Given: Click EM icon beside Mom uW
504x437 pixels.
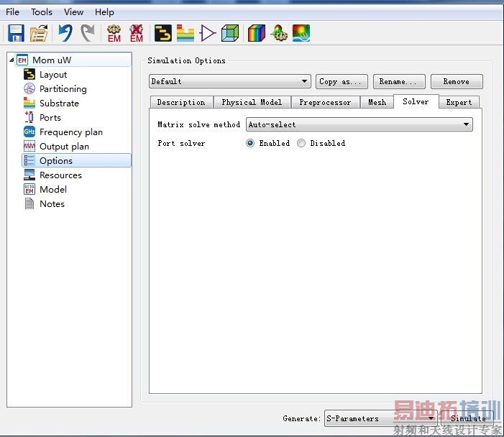Looking at the screenshot, I should click(22, 60).
